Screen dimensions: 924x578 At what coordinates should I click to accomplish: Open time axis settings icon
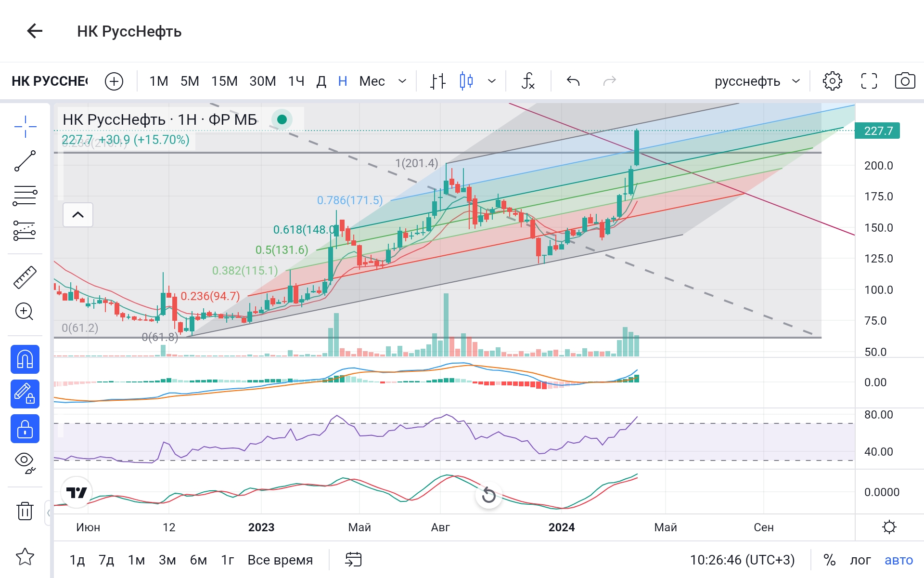tap(889, 527)
